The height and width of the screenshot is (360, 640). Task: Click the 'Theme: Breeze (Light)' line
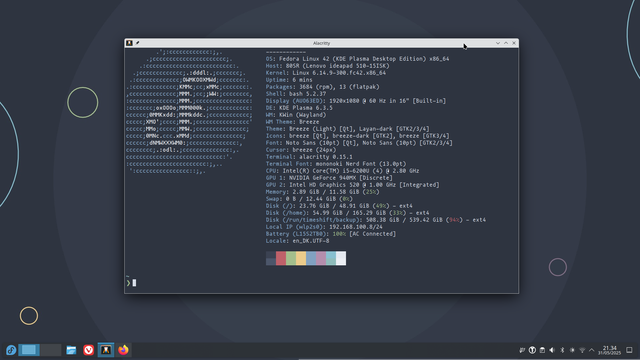pos(347,129)
